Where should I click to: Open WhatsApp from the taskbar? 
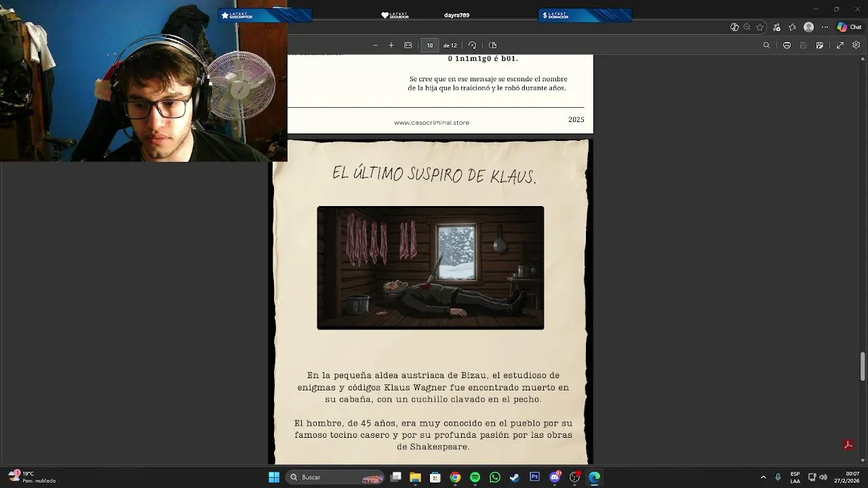(x=495, y=477)
